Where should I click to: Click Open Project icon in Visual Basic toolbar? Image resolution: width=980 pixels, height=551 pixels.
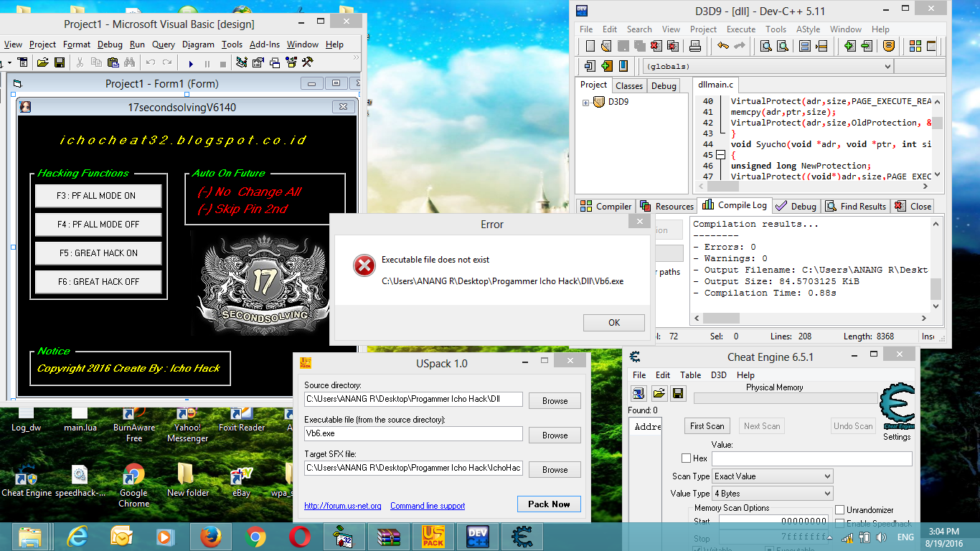(42, 62)
